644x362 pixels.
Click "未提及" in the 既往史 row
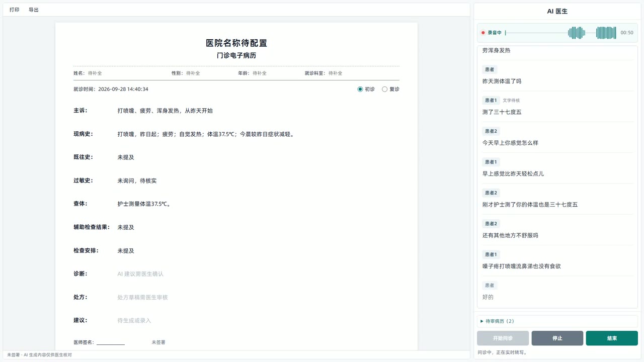[x=126, y=157]
